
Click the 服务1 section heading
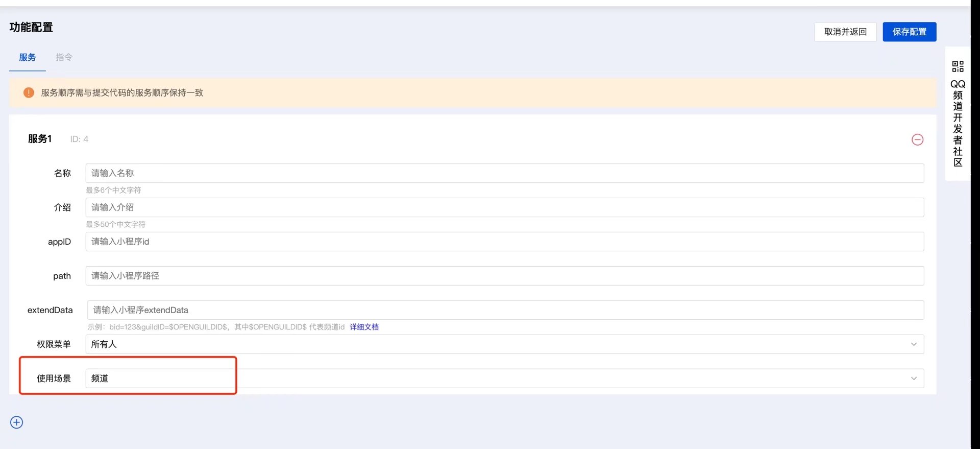pos(40,139)
